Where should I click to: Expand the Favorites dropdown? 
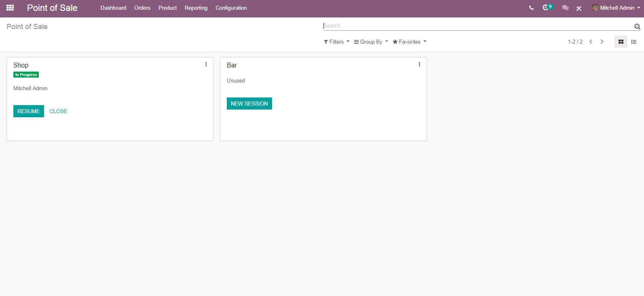[410, 42]
